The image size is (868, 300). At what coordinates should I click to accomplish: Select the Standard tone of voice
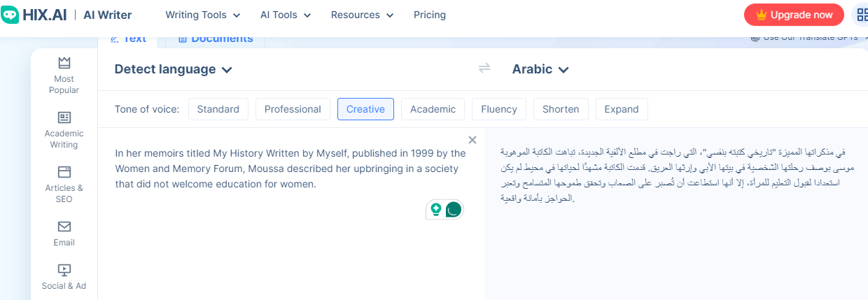218,109
